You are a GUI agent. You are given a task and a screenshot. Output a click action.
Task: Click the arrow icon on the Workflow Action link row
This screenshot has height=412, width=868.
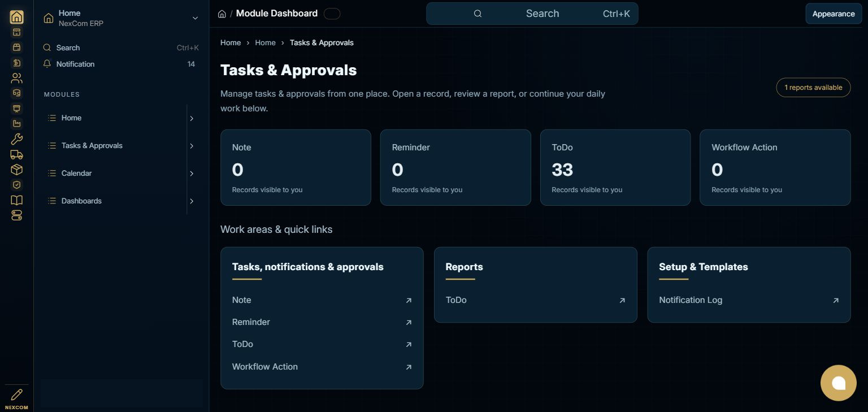click(x=409, y=367)
